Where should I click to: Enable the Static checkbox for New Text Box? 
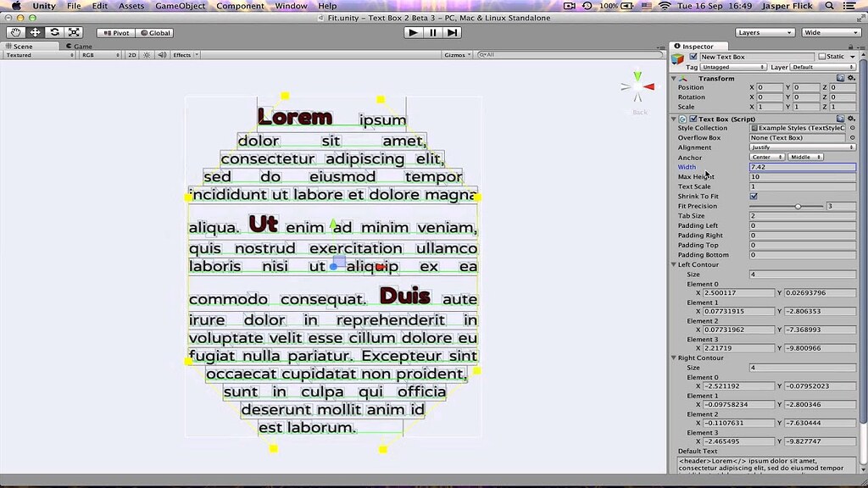click(821, 56)
